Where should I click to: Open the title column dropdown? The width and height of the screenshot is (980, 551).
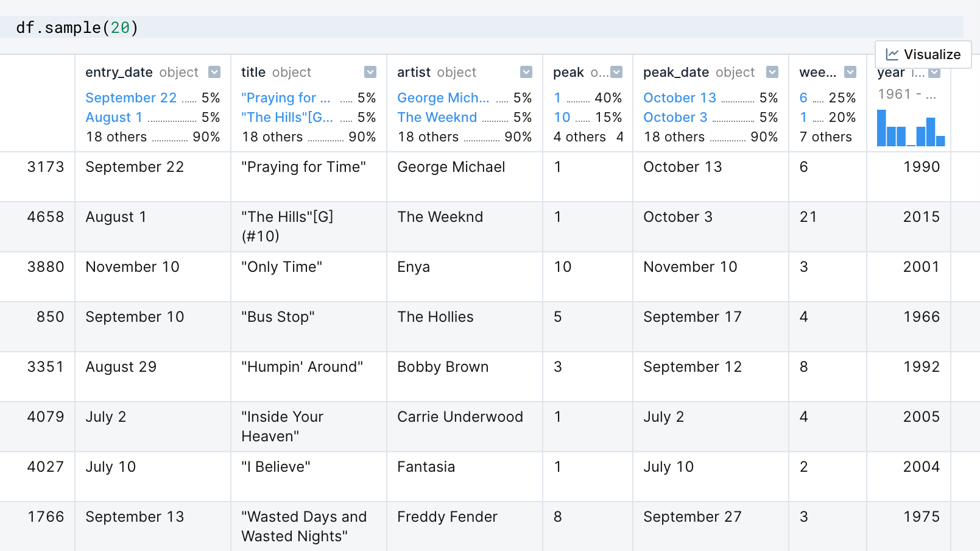pyautogui.click(x=370, y=71)
